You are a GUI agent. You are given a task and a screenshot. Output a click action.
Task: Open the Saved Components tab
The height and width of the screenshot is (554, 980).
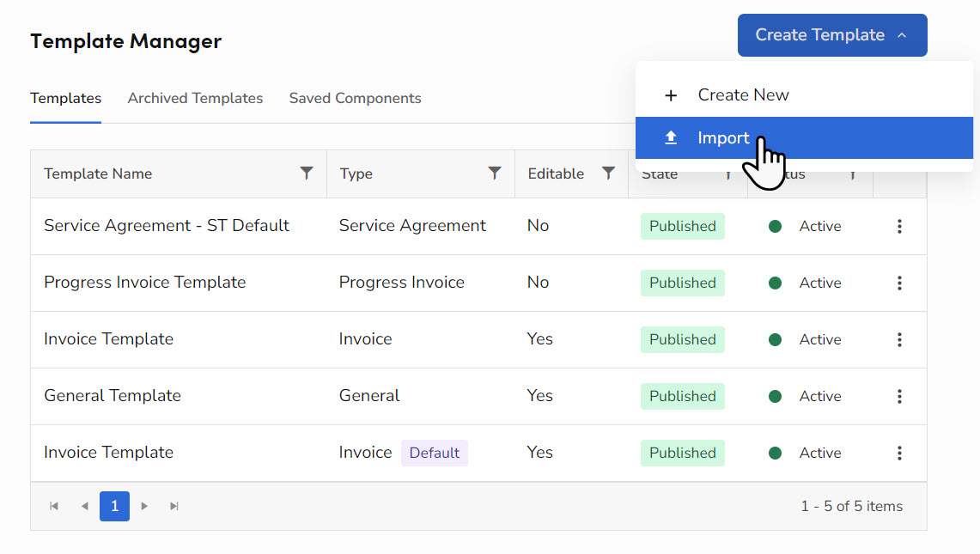[x=355, y=98]
